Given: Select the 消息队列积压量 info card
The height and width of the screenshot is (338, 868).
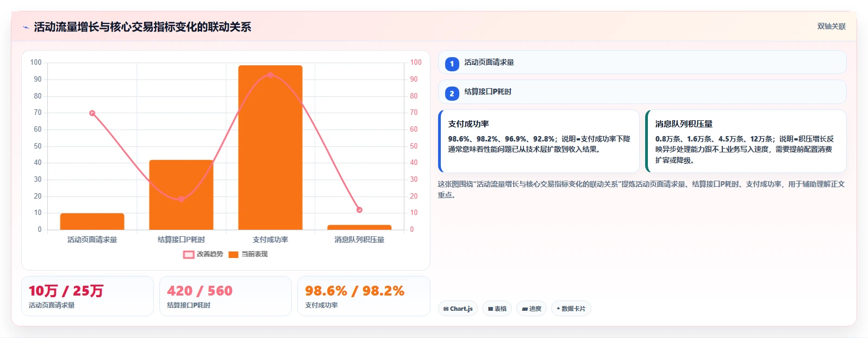Looking at the screenshot, I should (746, 142).
